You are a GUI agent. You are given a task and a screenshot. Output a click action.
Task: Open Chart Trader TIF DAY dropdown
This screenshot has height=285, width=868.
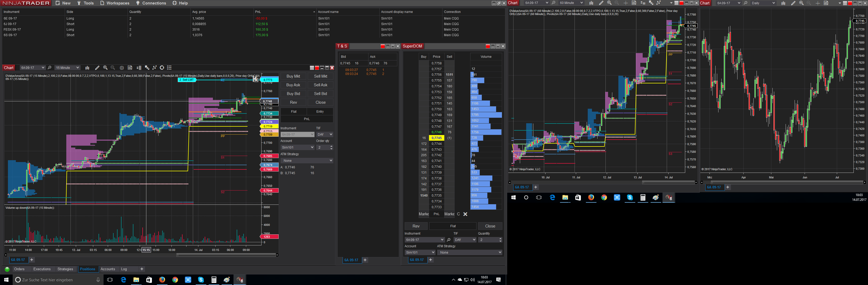[x=324, y=134]
